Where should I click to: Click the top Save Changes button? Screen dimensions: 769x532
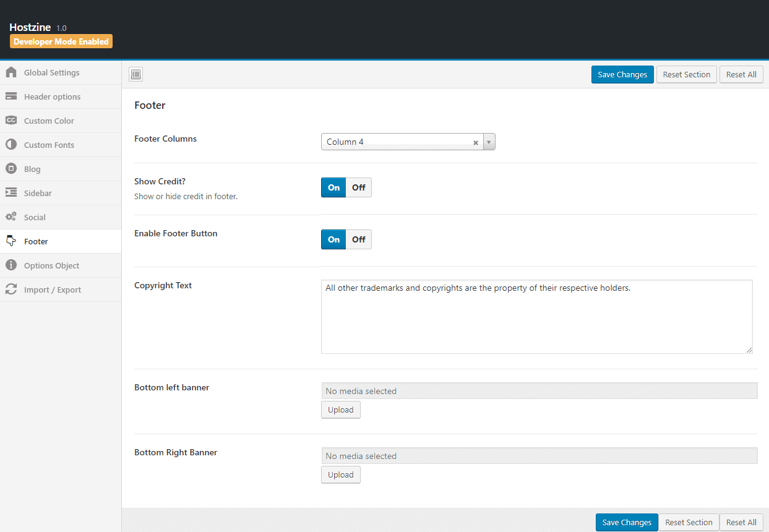pos(622,74)
